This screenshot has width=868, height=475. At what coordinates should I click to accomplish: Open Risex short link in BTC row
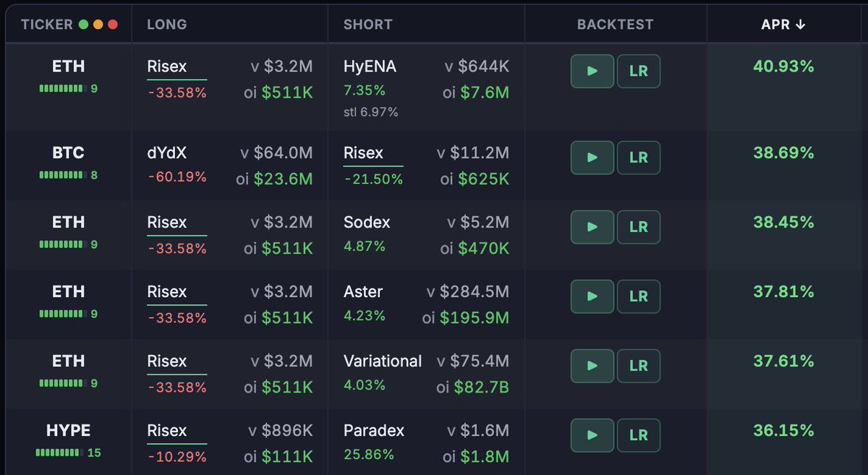[364, 153]
